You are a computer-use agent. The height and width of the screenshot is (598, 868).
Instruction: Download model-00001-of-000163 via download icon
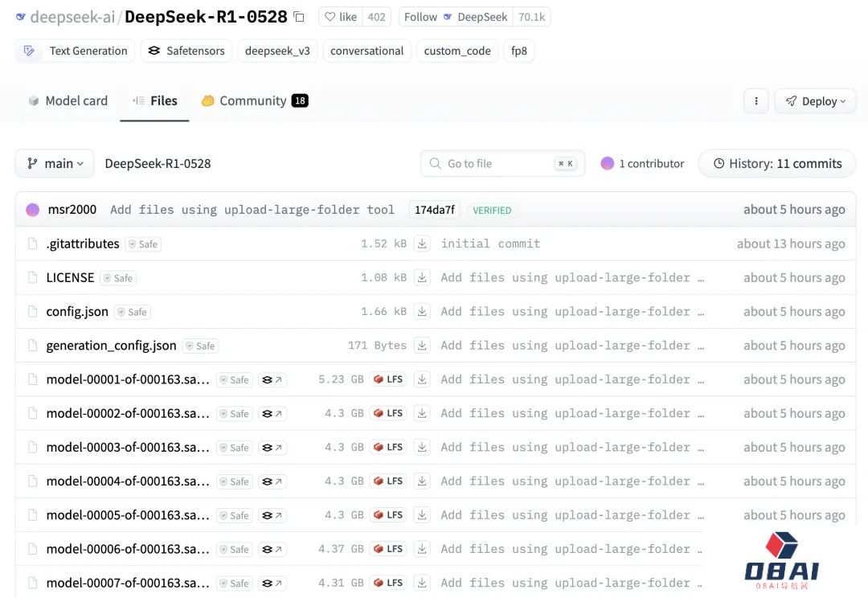422,379
